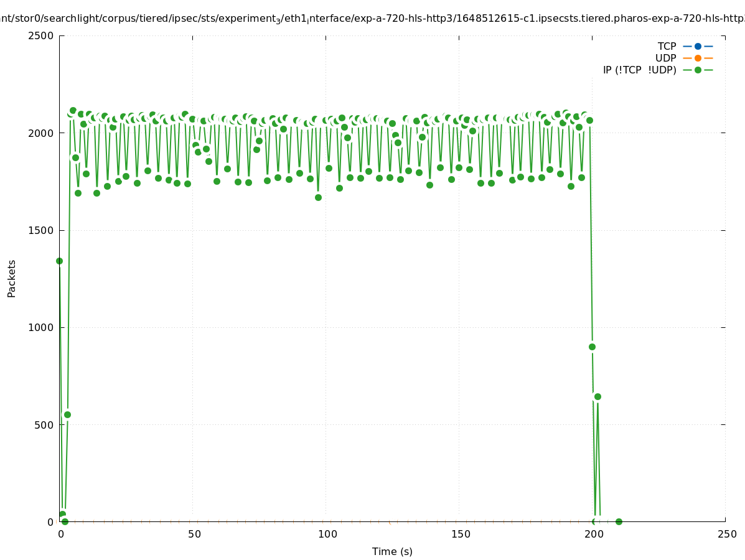Click the 2500 y-axis tick label
The height and width of the screenshot is (560, 745).
[x=41, y=35]
